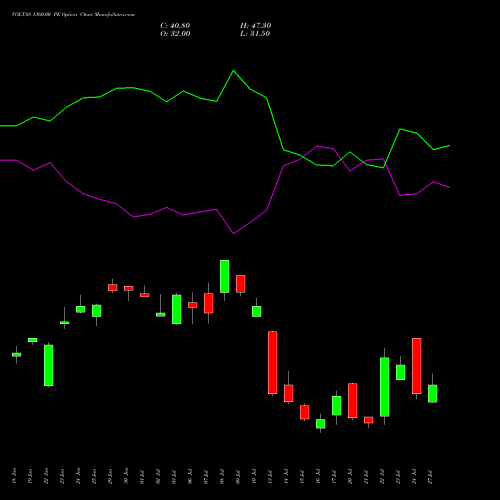The height and width of the screenshot is (500, 500).
Task: Select the open value O: 32.00
Action: coord(175,34)
